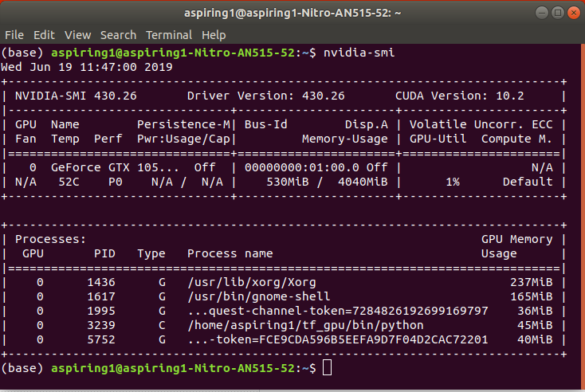The width and height of the screenshot is (585, 392).
Task: Click PID 3239
Action: coord(101,326)
